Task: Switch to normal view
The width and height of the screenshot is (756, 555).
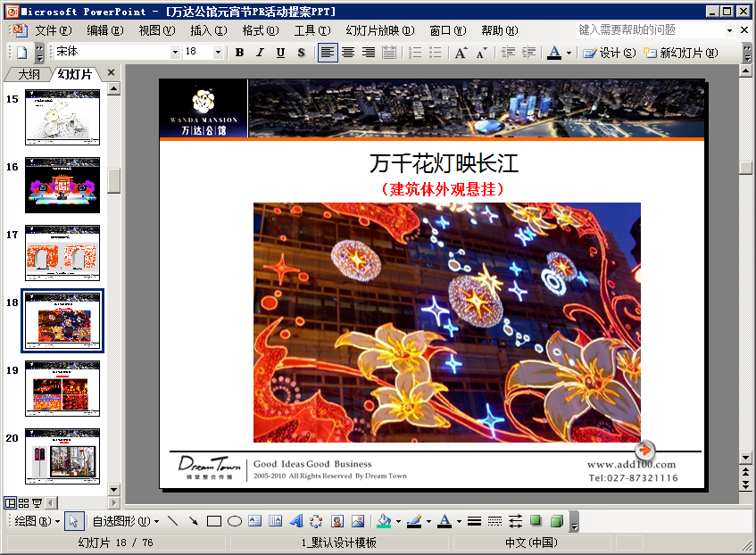Action: pos(10,503)
